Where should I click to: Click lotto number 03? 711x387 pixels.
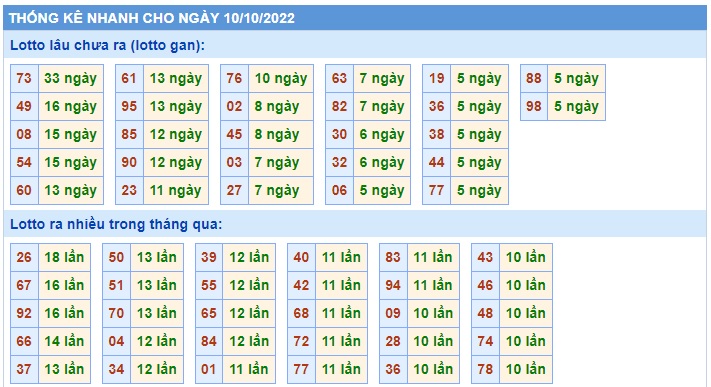(234, 162)
